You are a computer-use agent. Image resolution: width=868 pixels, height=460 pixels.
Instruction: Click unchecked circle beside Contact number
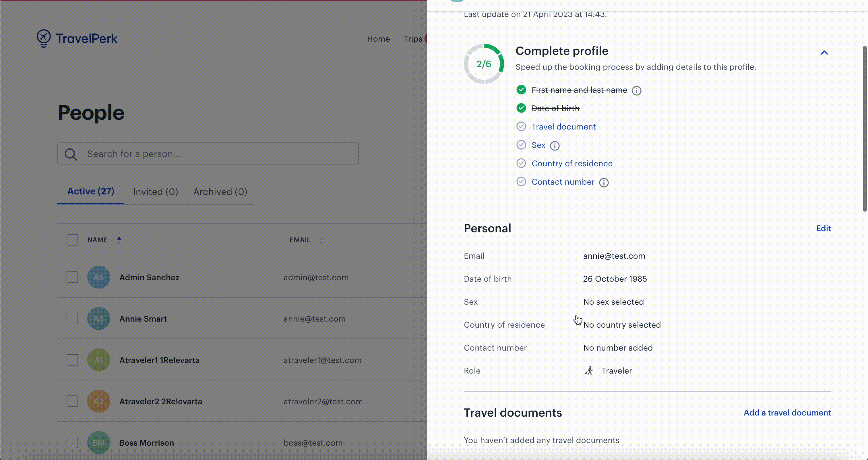point(521,182)
